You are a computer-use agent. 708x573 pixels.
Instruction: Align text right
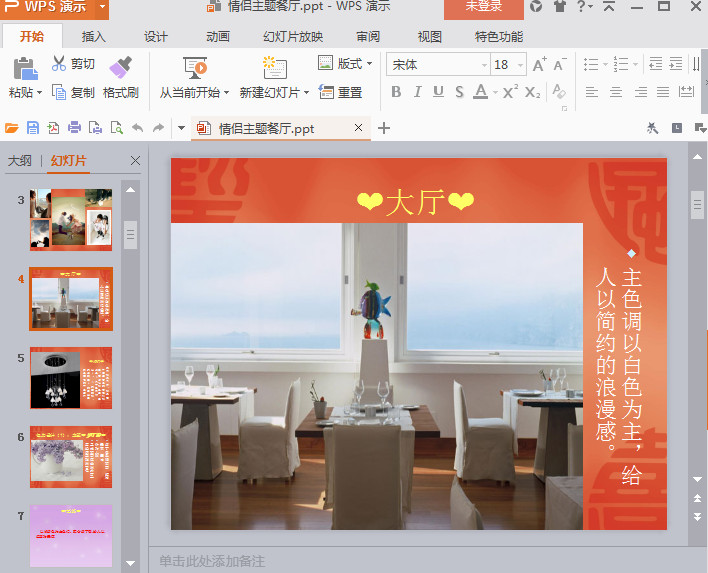pos(640,92)
